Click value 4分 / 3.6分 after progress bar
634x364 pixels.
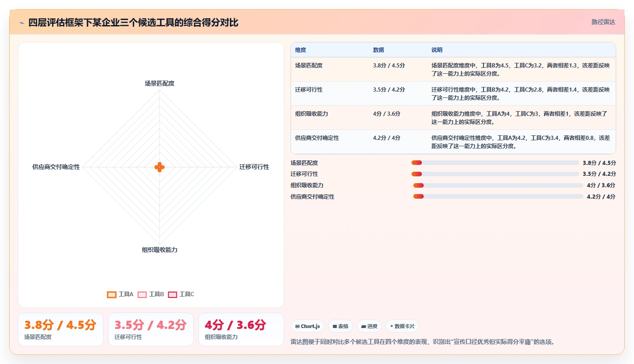click(x=601, y=185)
